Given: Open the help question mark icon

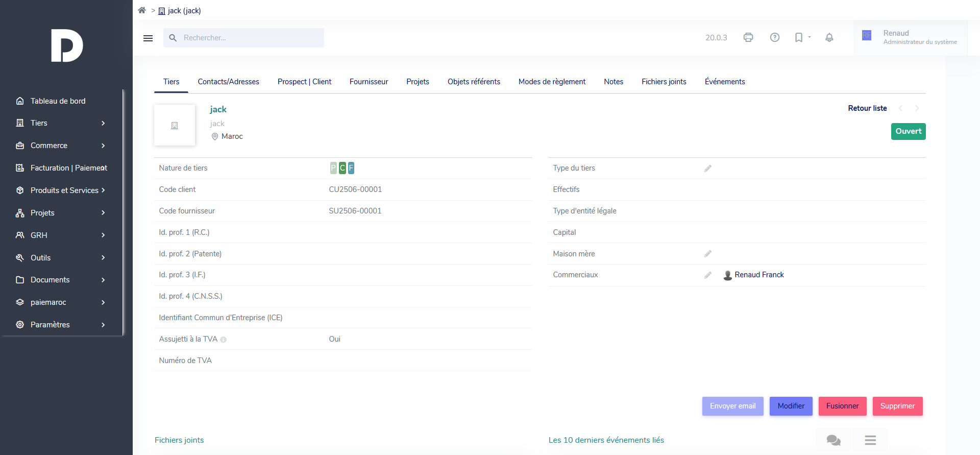Looking at the screenshot, I should 775,37.
